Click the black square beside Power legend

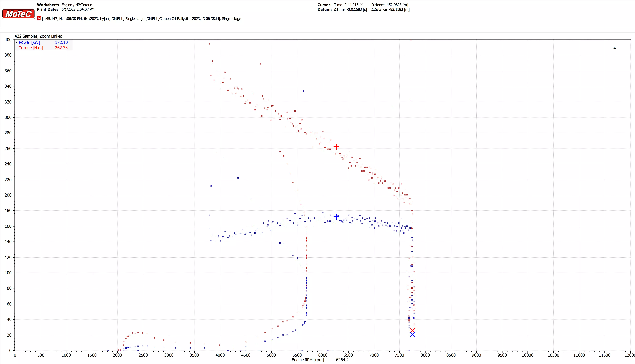(x=17, y=42)
